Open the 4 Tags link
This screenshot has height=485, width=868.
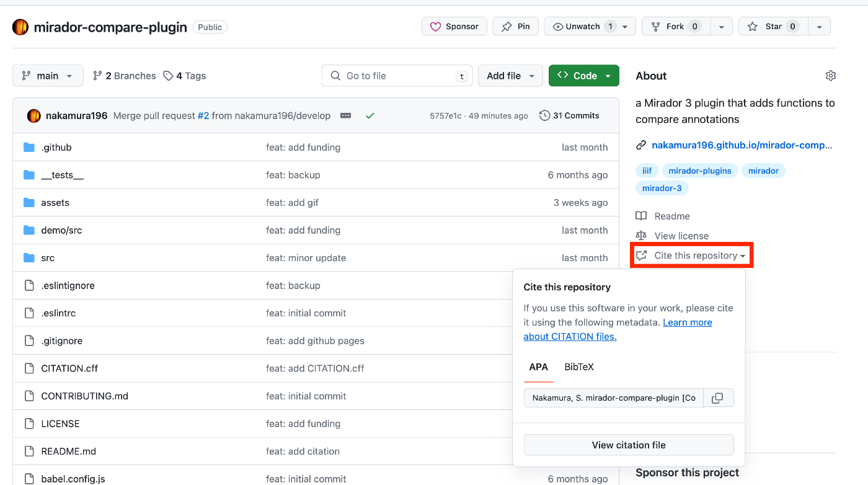click(x=184, y=76)
